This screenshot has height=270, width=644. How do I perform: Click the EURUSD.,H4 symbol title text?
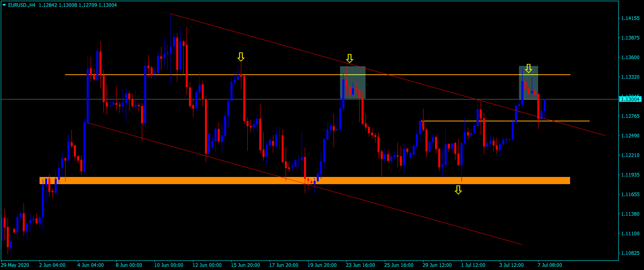click(x=22, y=5)
